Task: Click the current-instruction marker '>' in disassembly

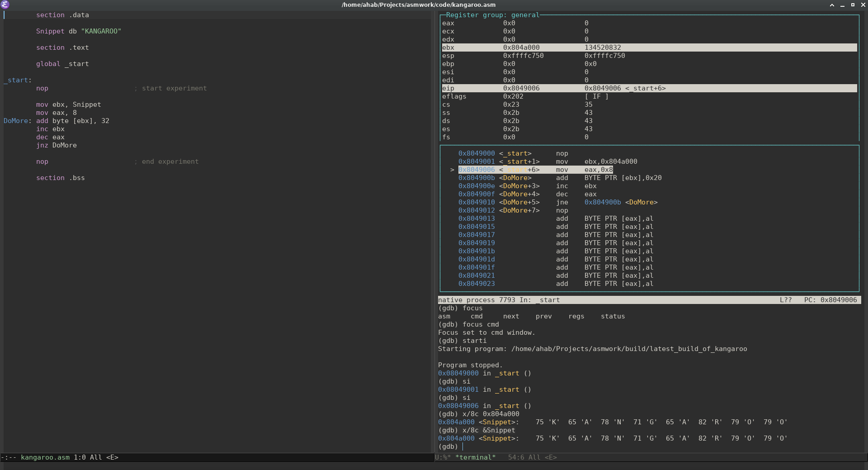Action: click(x=452, y=170)
